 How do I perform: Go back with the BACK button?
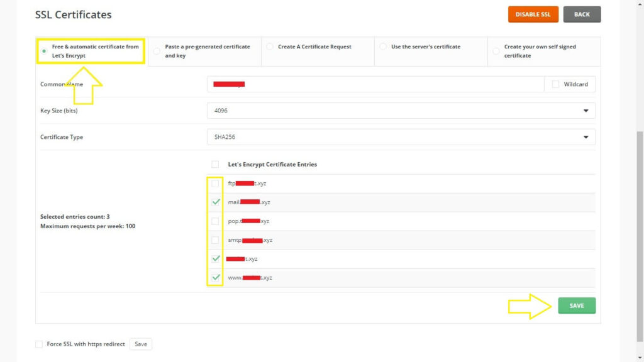(582, 14)
